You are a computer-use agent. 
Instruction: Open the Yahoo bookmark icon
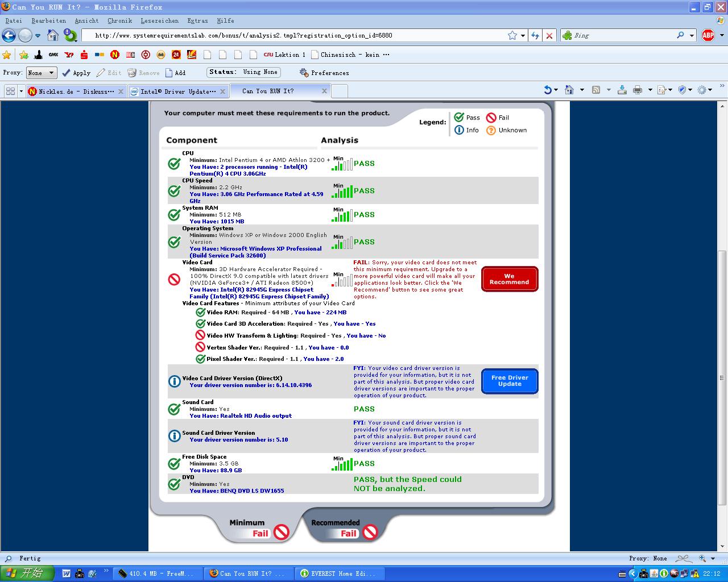coord(69,55)
